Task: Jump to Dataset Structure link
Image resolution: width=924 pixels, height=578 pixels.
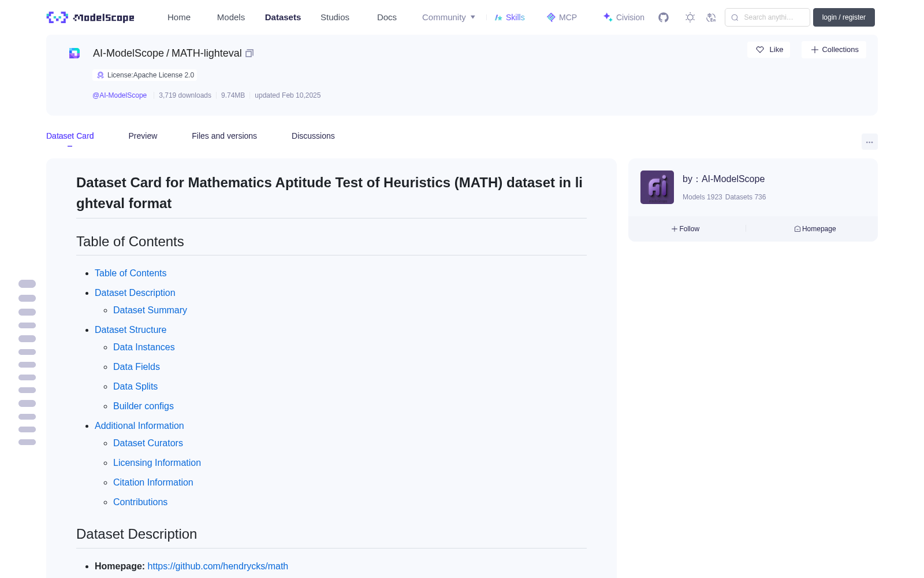Action: (x=131, y=329)
